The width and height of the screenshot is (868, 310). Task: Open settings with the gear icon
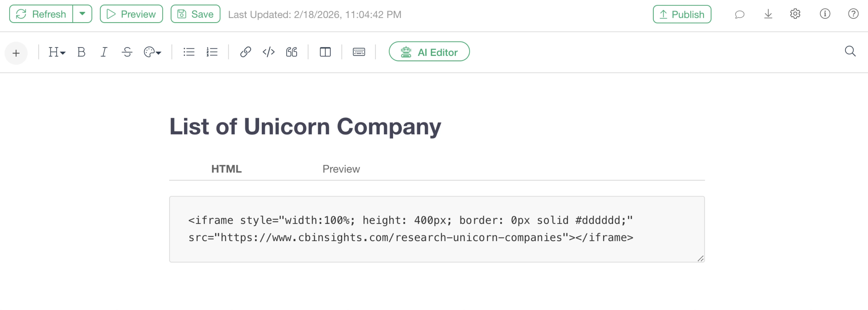click(795, 14)
